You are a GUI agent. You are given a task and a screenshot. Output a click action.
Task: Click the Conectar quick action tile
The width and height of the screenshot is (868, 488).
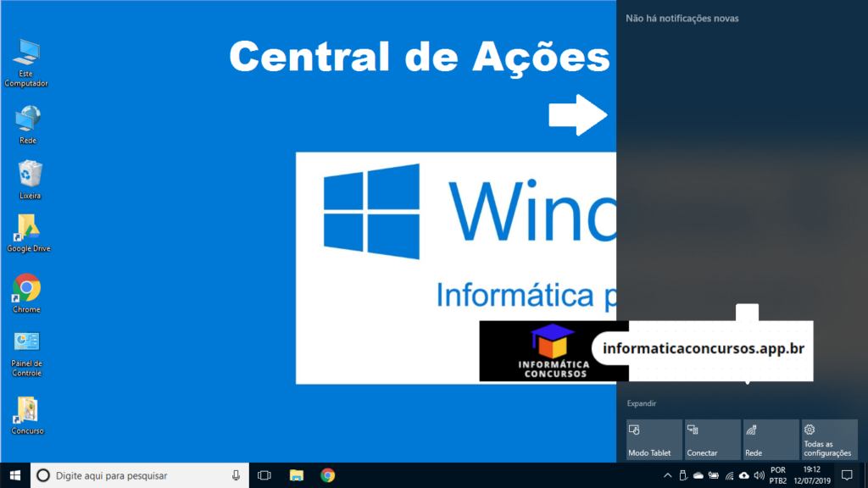coord(712,440)
